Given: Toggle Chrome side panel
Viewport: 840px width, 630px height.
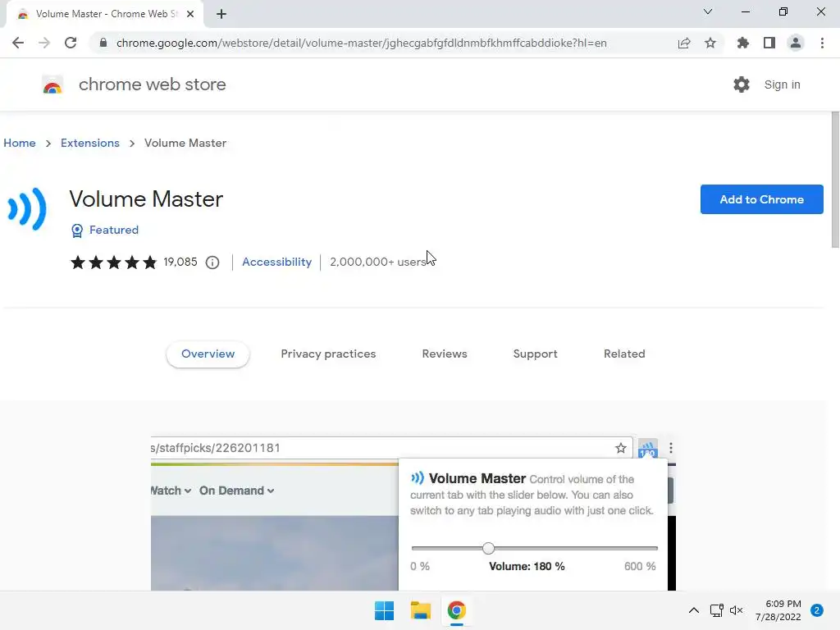Looking at the screenshot, I should 769,43.
